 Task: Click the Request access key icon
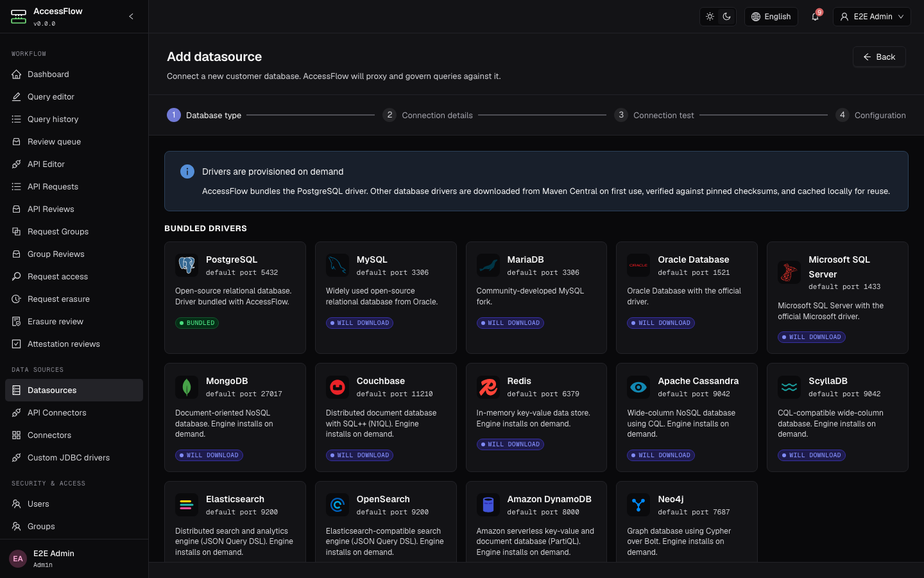coord(17,277)
